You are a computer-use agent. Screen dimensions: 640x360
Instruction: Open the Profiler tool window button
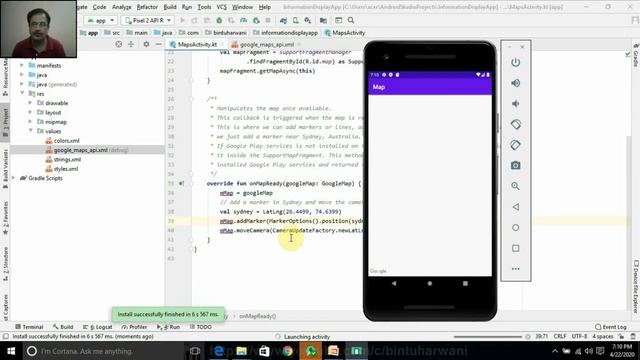[x=134, y=327]
